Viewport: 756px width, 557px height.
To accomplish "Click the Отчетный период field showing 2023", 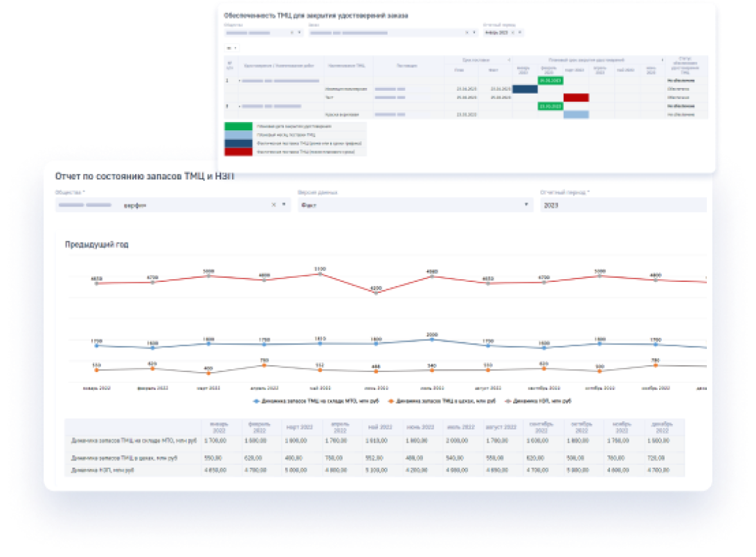I will coord(623,205).
